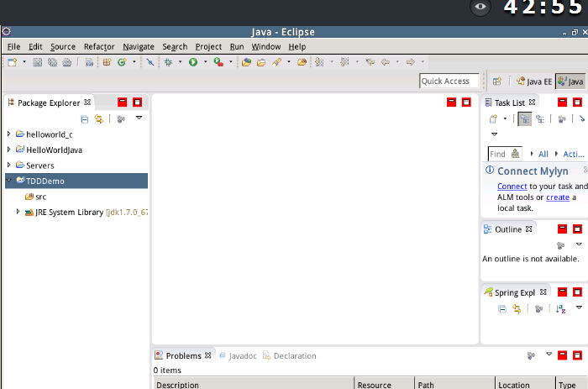The width and height of the screenshot is (588, 389).
Task: Open the Task List view menu triangle
Action: [494, 134]
